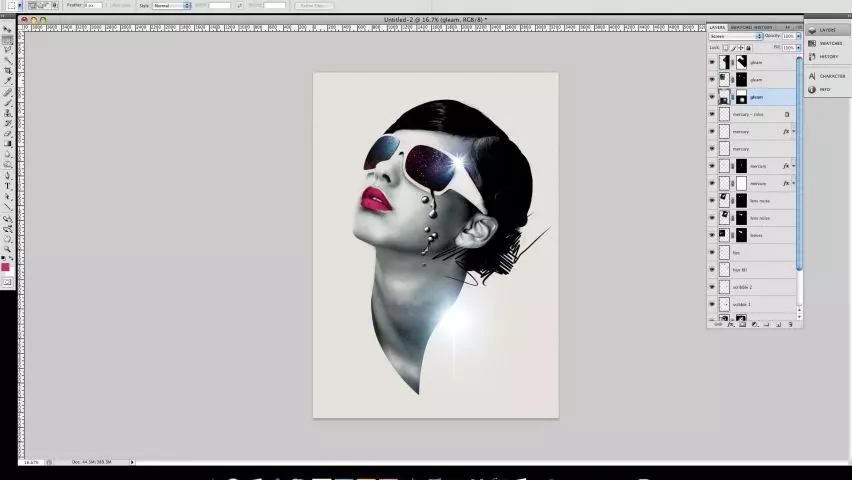Click the Refine Edge button
This screenshot has height=480, width=852.
tap(314, 5)
